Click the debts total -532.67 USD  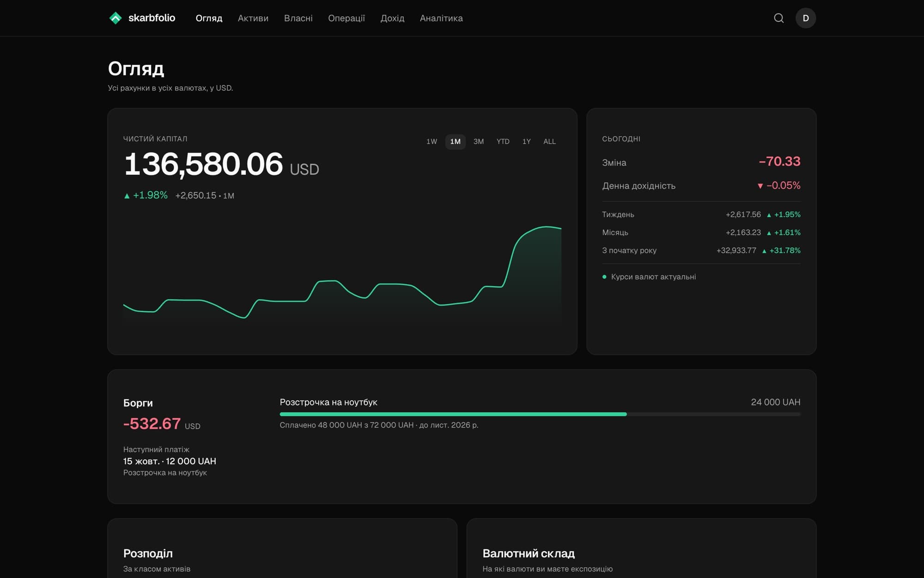click(x=162, y=424)
